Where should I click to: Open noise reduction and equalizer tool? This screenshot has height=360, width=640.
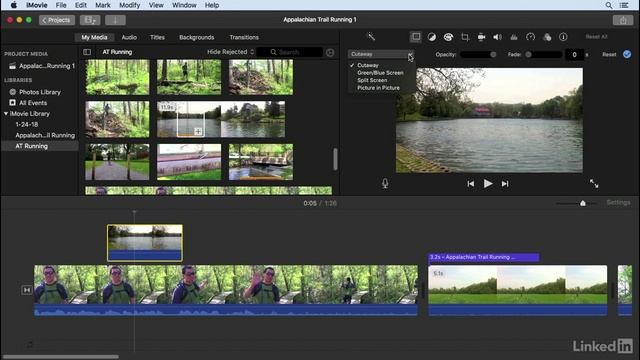pos(514,37)
